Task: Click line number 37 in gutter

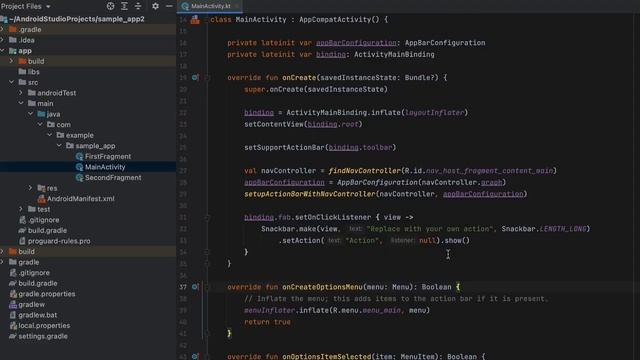Action: point(183,287)
